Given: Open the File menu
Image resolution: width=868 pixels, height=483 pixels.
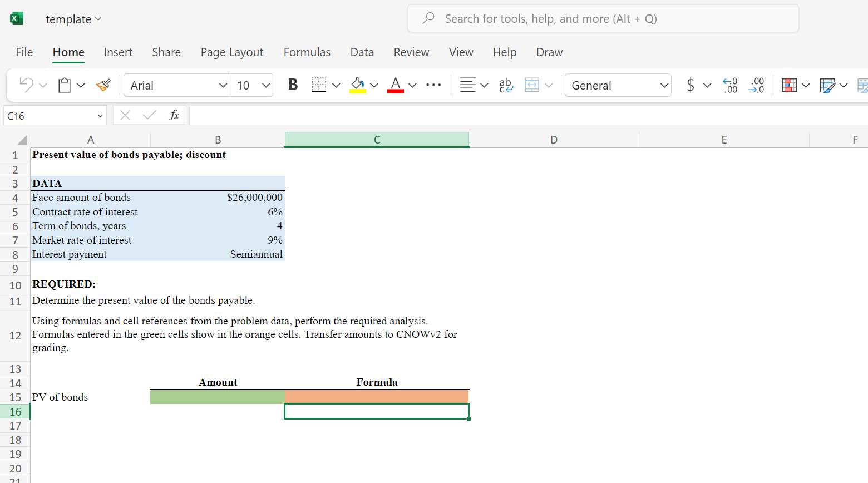Looking at the screenshot, I should coord(24,52).
